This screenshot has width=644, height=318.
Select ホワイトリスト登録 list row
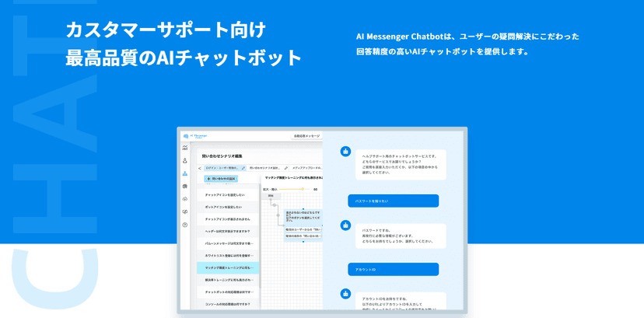coord(228,256)
